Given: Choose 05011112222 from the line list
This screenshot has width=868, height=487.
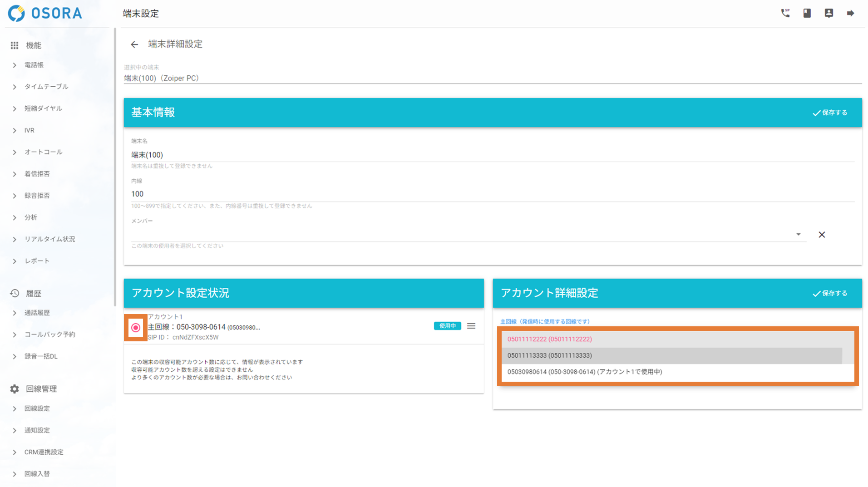Looking at the screenshot, I should click(x=549, y=339).
